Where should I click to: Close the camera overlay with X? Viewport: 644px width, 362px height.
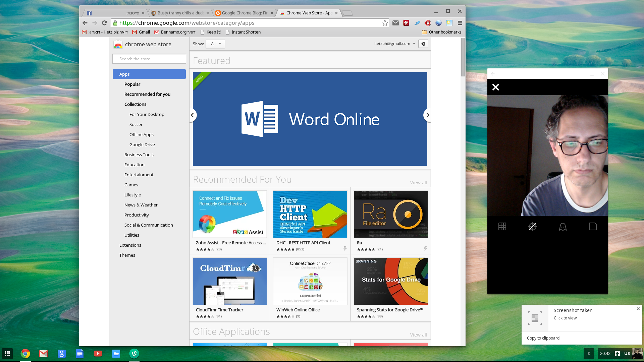click(496, 87)
